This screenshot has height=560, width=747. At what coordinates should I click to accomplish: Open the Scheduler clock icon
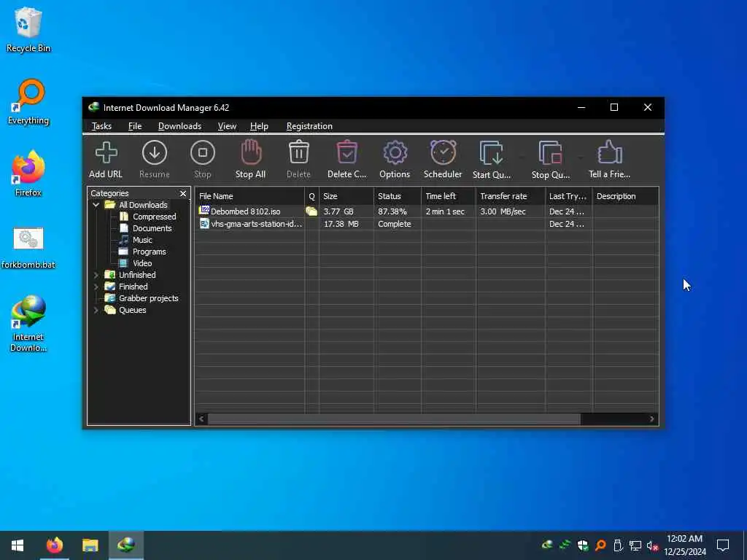tap(443, 160)
